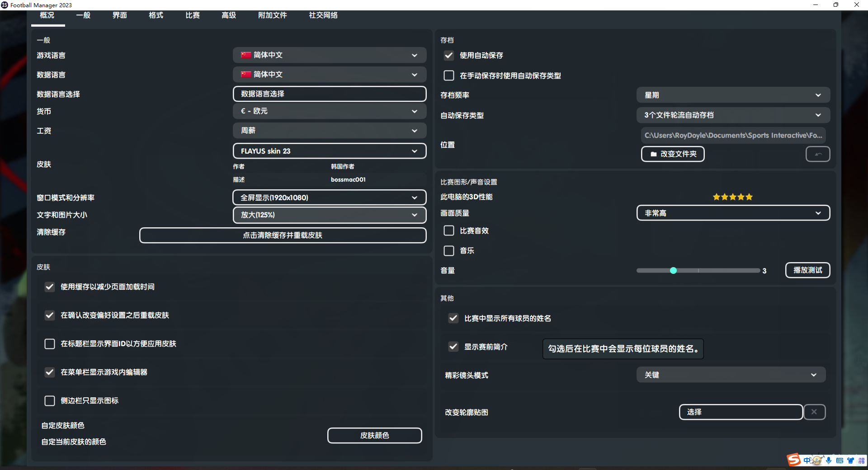
Task: Open the 数据语言 dropdown
Action: click(330, 75)
